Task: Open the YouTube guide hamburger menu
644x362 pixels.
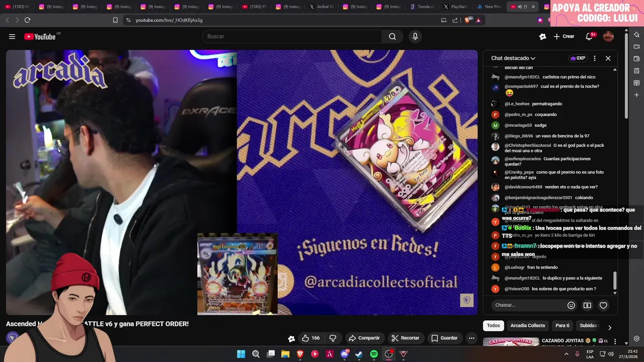Action: point(12,36)
